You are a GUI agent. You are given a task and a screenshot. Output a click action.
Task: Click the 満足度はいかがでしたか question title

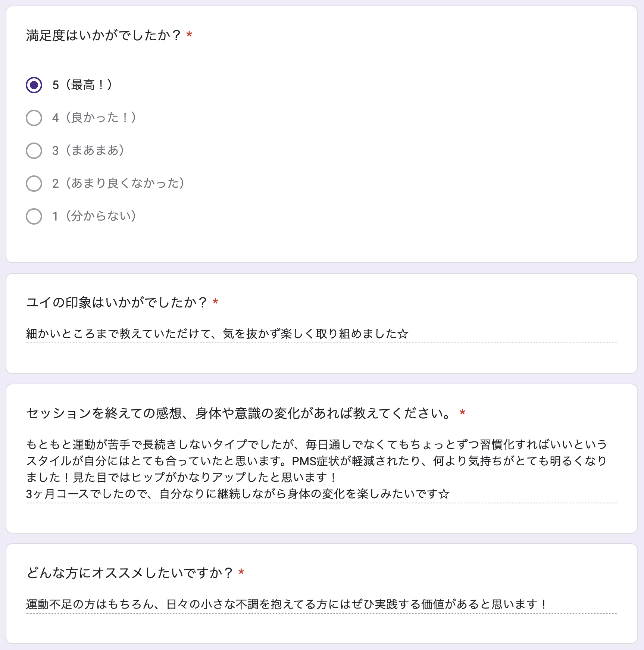[x=103, y=35]
